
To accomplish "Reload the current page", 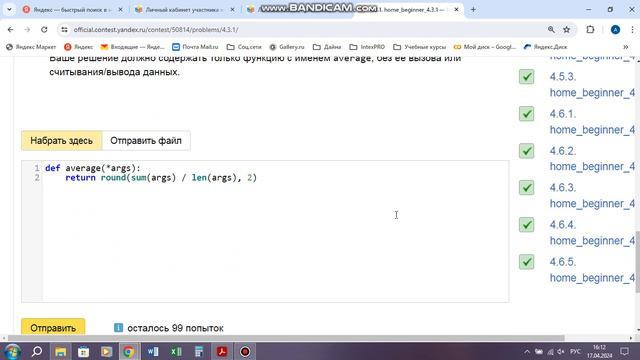I will point(44,29).
